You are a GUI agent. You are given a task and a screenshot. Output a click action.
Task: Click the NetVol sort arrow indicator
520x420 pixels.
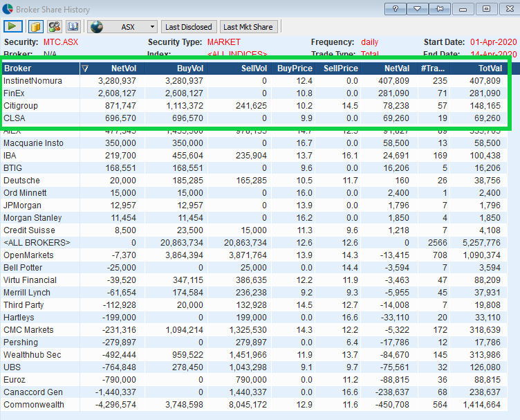click(x=85, y=69)
